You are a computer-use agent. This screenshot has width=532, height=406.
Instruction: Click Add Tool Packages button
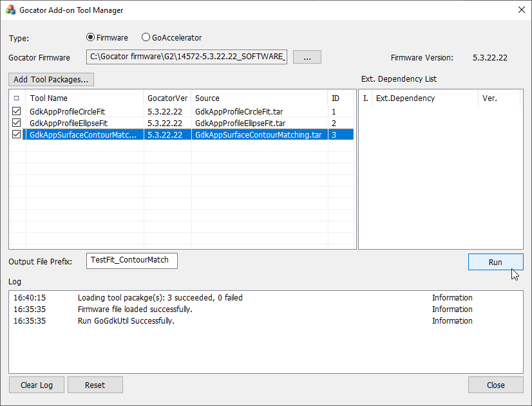(52, 79)
